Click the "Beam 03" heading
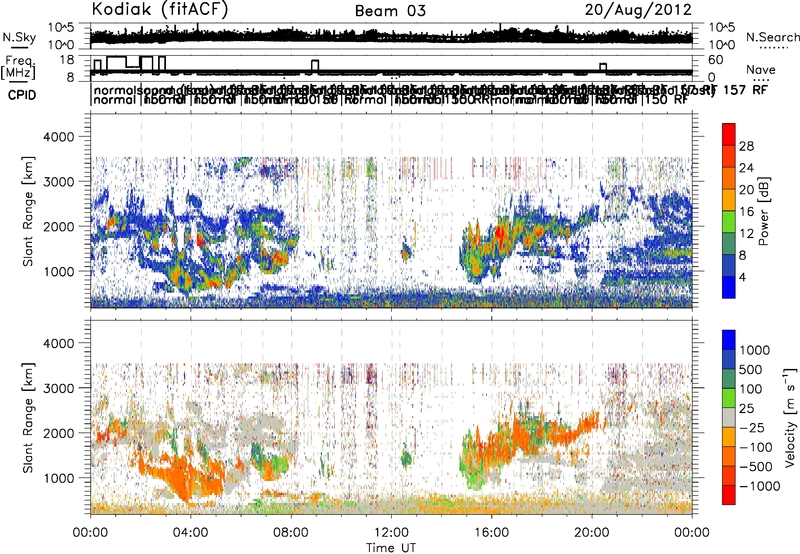The image size is (800, 554). click(x=390, y=11)
